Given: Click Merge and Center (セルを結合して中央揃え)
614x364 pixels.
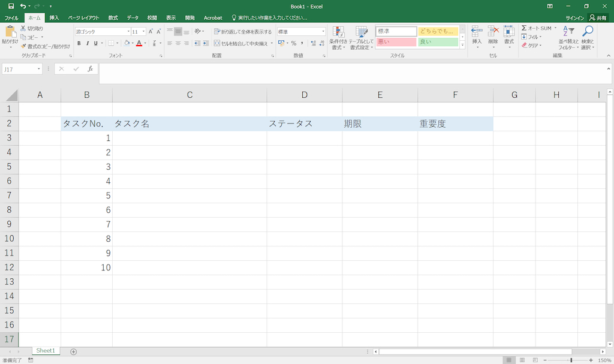Looking at the screenshot, I should click(x=241, y=43).
